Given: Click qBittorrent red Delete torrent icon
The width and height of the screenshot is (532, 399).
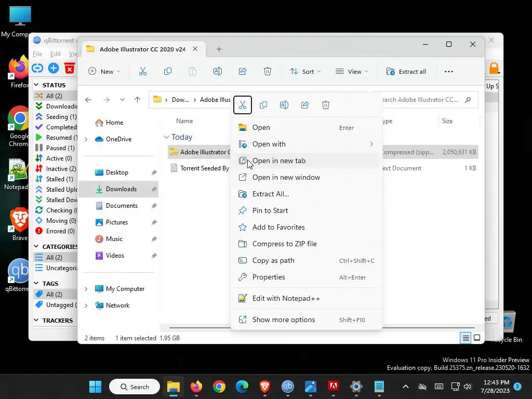Looking at the screenshot, I should (70, 68).
